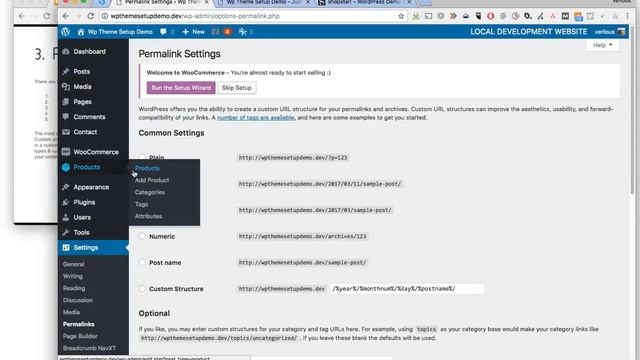The height and width of the screenshot is (360, 640).
Task: Click the M extension icon in toolbar
Action: 565,16
